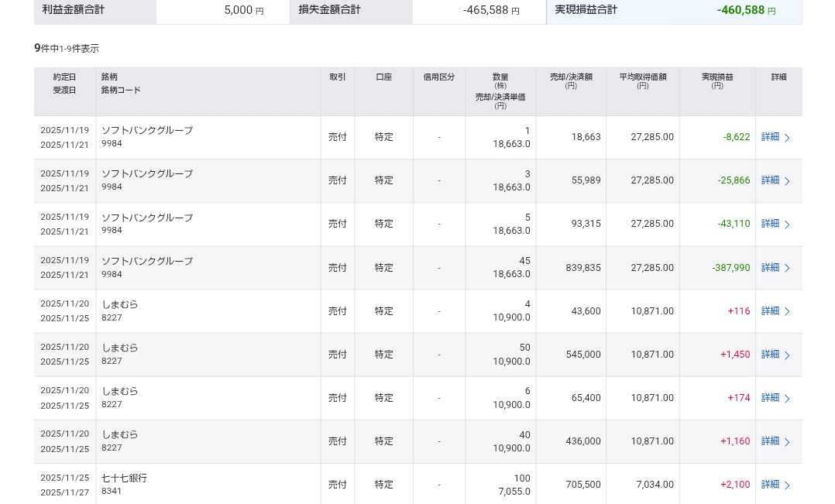The height and width of the screenshot is (504, 835).
Task: Click the 口座 column header
Action: click(383, 77)
